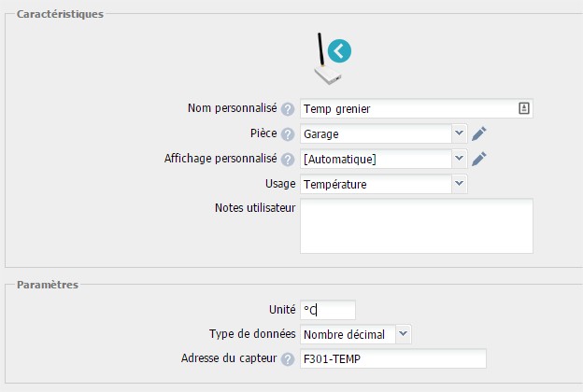Open the Affichage personnalisé dropdown arrow
This screenshot has width=583, height=392.
[460, 159]
